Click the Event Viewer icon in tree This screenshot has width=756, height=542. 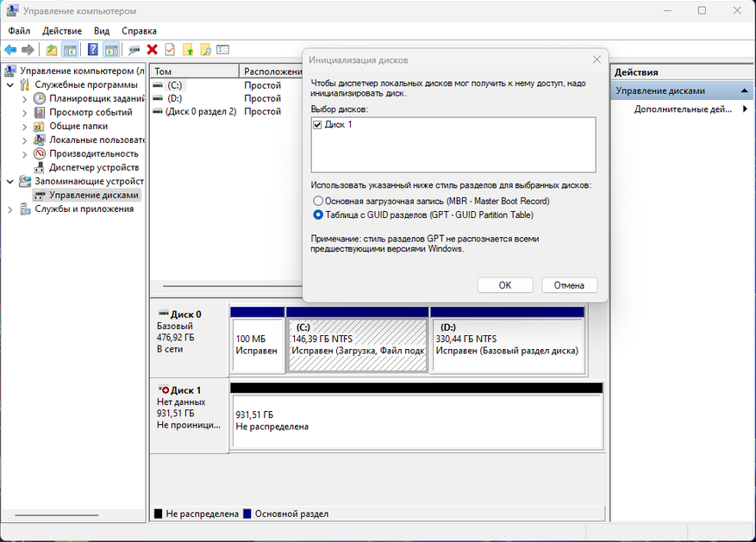click(40, 112)
